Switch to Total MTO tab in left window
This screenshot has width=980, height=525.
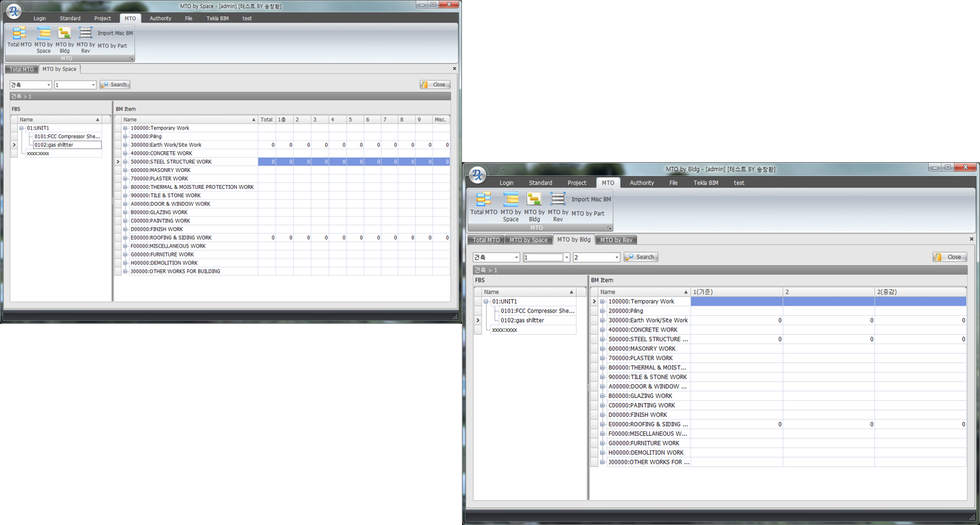(x=22, y=69)
